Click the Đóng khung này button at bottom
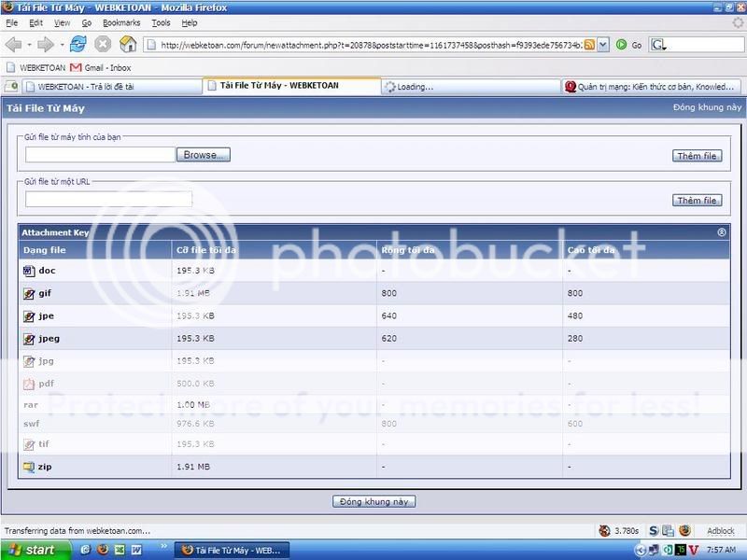This screenshot has height=560, width=747. [373, 501]
